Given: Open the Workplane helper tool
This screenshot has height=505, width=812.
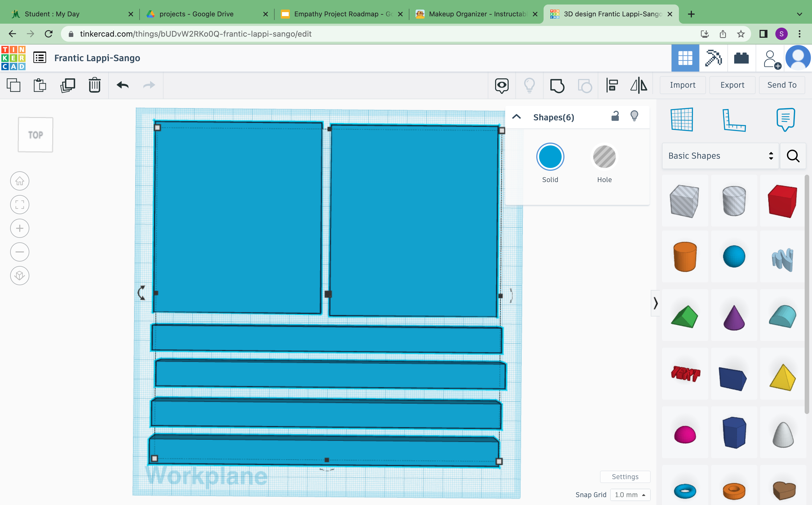Looking at the screenshot, I should (682, 119).
